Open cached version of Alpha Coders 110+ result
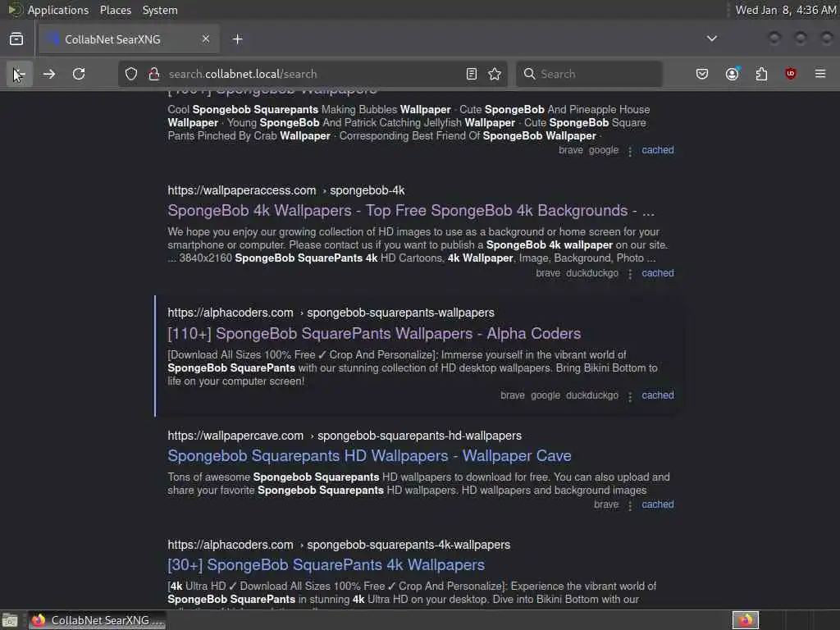The height and width of the screenshot is (630, 840). pos(657,395)
